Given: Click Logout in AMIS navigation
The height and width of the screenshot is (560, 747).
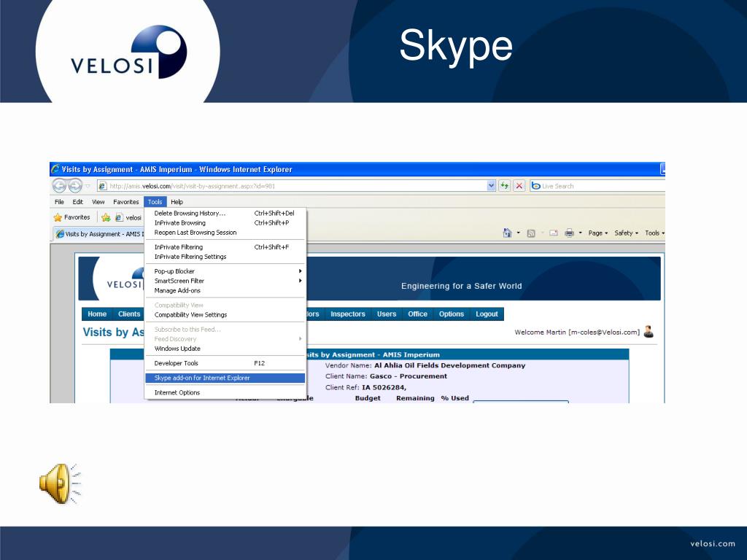Looking at the screenshot, I should coord(487,314).
